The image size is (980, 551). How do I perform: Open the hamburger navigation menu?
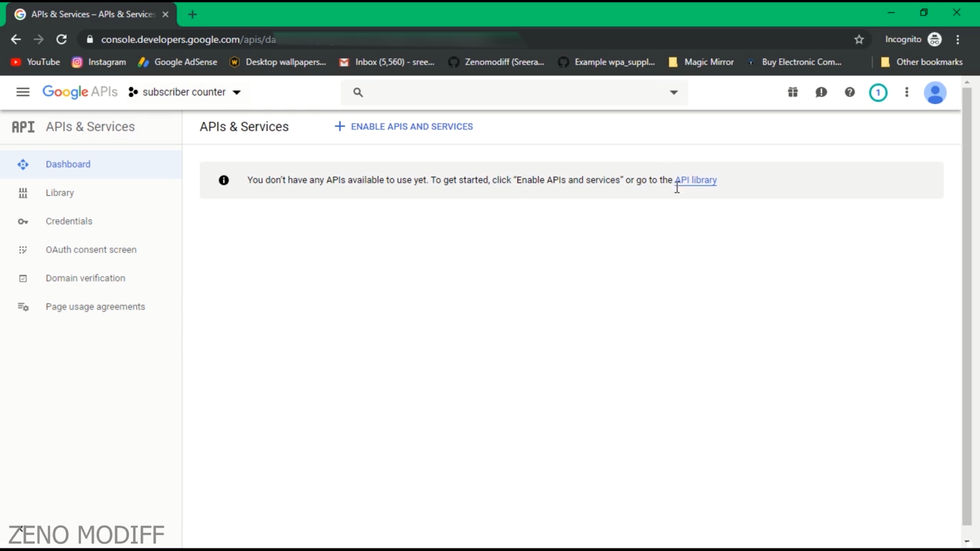pyautogui.click(x=23, y=92)
